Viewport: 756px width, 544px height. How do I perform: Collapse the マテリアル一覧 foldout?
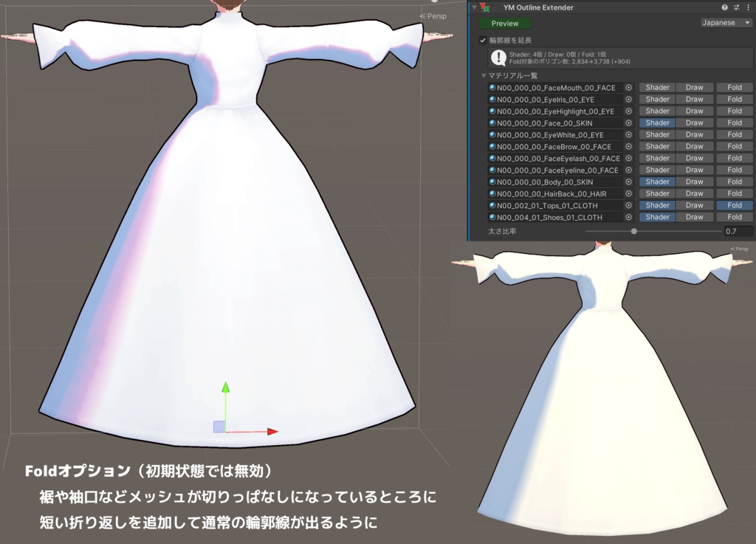click(484, 75)
